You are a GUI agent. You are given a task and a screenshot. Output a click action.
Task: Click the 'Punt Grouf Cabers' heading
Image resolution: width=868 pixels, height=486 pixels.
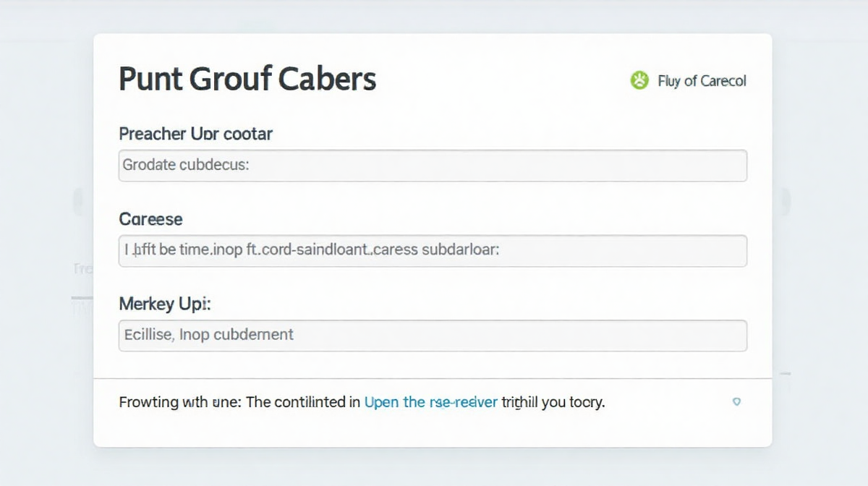click(x=247, y=79)
